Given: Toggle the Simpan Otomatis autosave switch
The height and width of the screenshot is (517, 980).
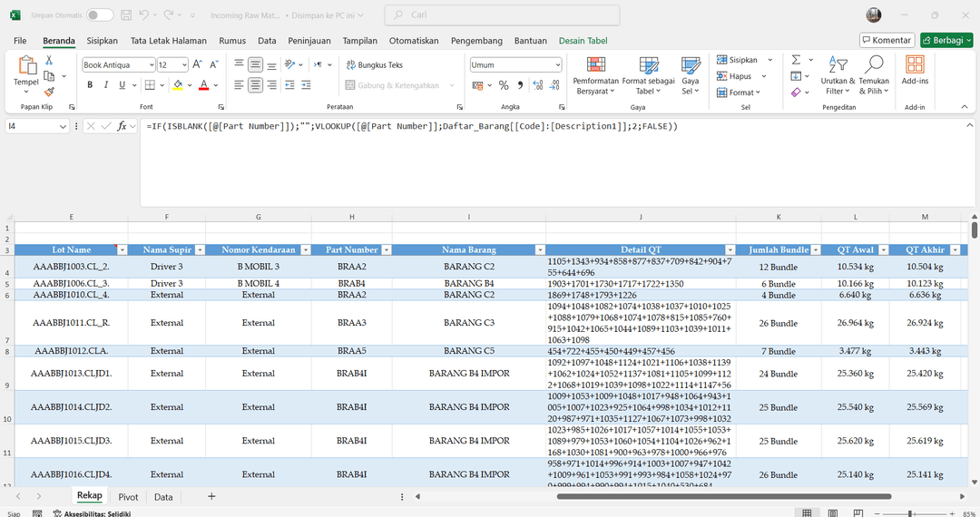Looking at the screenshot, I should coord(99,15).
